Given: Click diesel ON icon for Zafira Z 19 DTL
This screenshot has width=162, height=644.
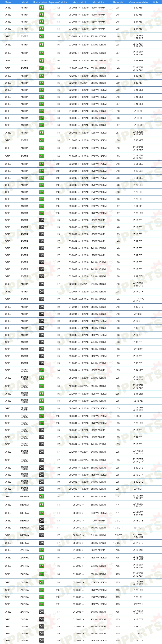Looking at the screenshot, I should point(41,626).
